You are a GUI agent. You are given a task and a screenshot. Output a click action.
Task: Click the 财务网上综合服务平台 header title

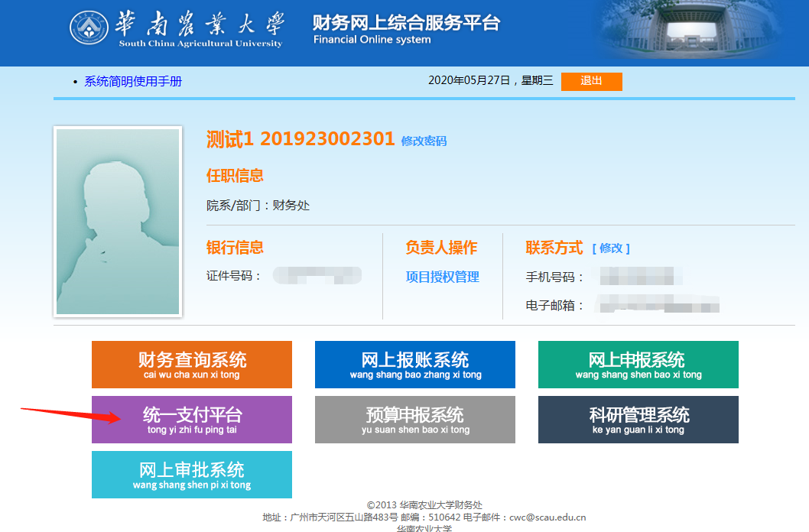406,24
